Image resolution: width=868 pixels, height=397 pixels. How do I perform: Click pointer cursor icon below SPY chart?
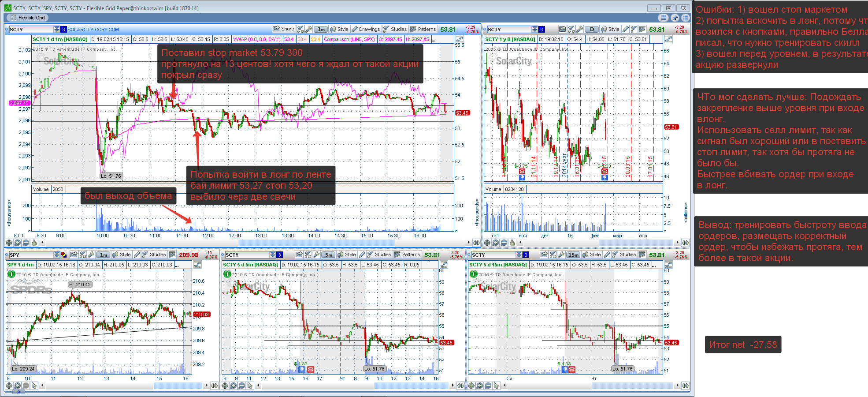(x=34, y=386)
